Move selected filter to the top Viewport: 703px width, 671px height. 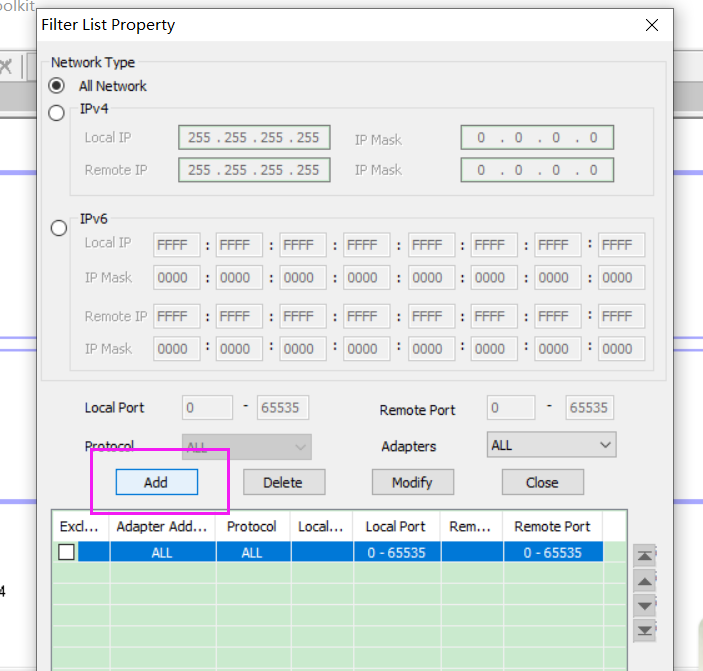coord(645,556)
